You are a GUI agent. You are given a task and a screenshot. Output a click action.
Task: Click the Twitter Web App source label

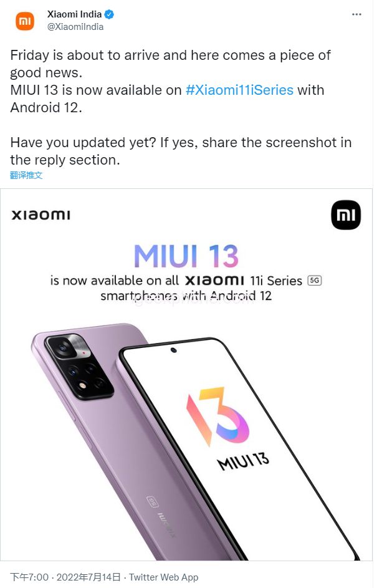tap(163, 577)
